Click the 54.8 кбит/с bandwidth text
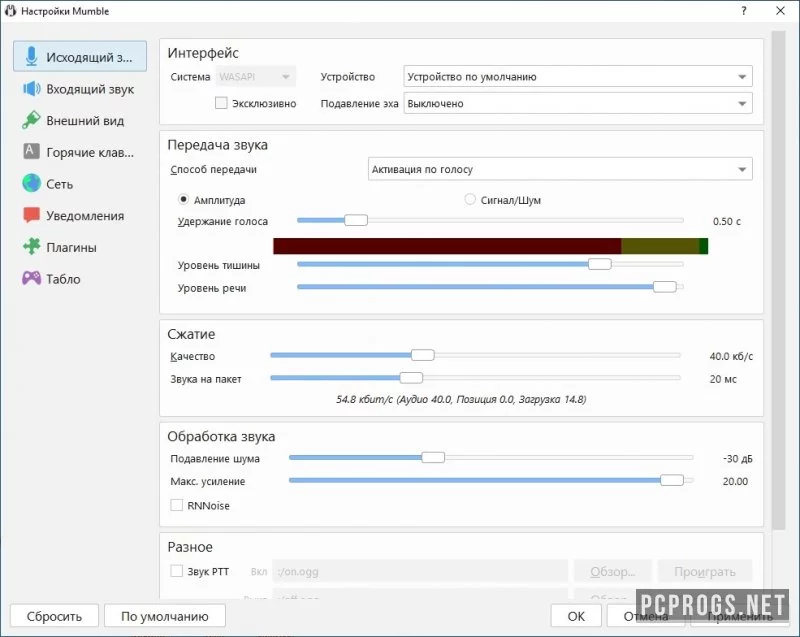Screen dimensions: 800x637 461,399
